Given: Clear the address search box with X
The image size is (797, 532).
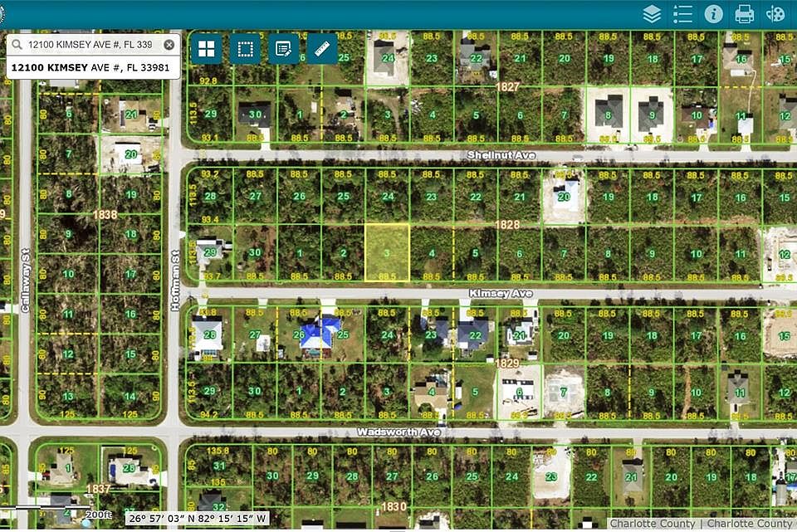Looking at the screenshot, I should pyautogui.click(x=169, y=45).
